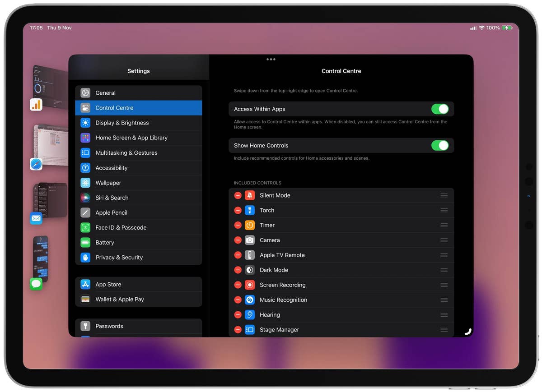
Task: Turn off Show Home Controls
Action: tap(440, 145)
